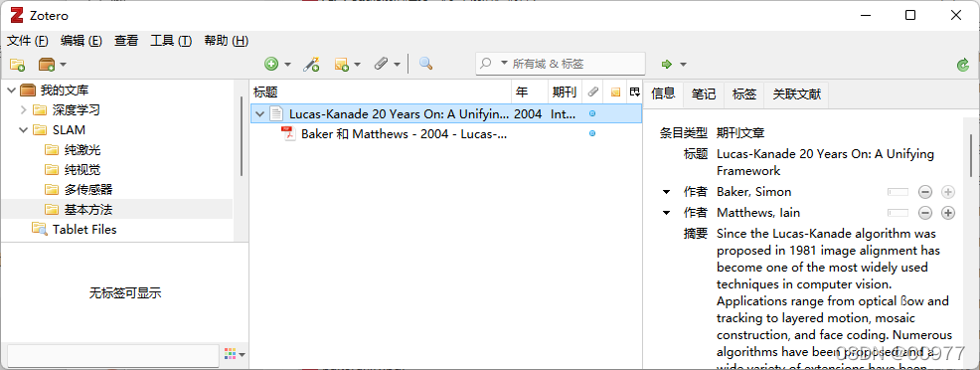Click the New Note icon

click(341, 64)
